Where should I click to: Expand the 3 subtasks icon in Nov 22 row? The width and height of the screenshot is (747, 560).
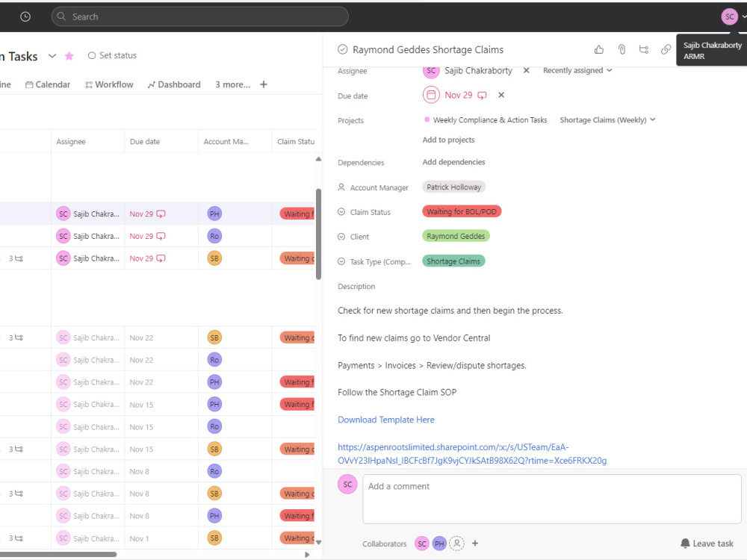pos(16,337)
